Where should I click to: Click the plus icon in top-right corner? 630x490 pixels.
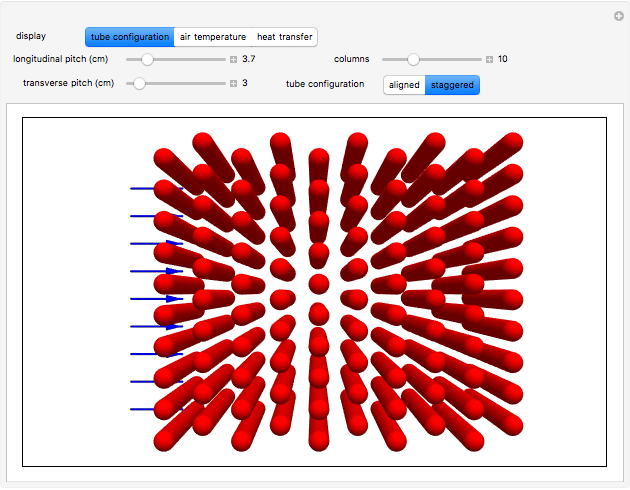[619, 16]
